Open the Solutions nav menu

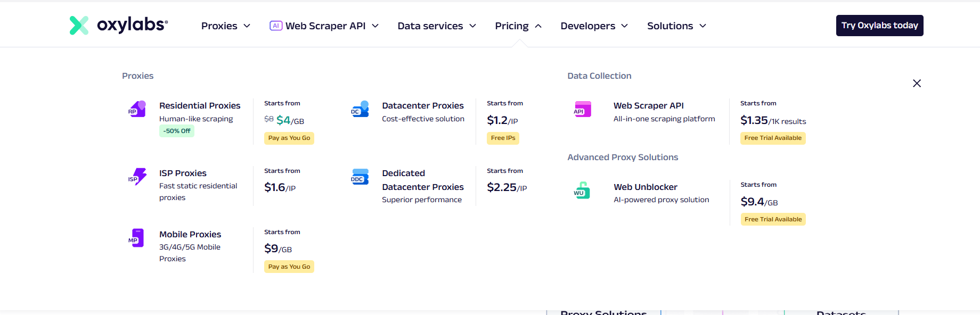(x=677, y=26)
